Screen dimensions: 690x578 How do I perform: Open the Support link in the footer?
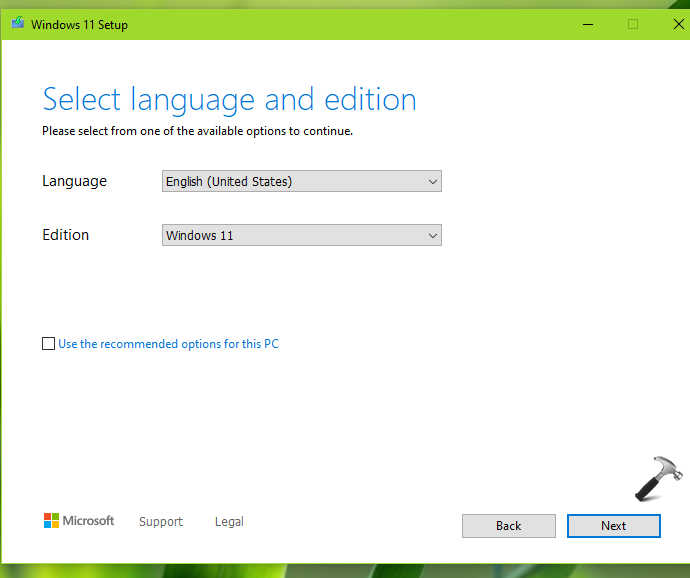click(x=161, y=522)
